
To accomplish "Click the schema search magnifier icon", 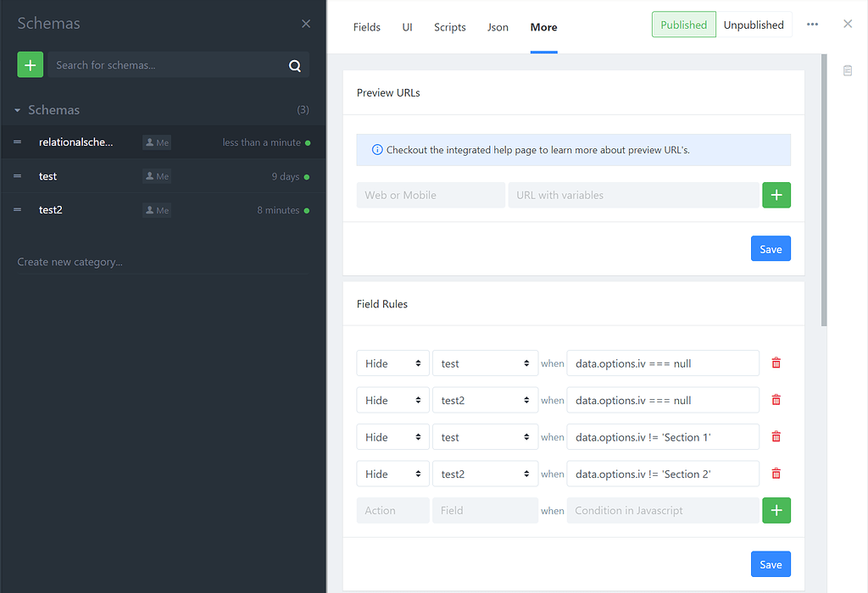I will click(x=294, y=64).
